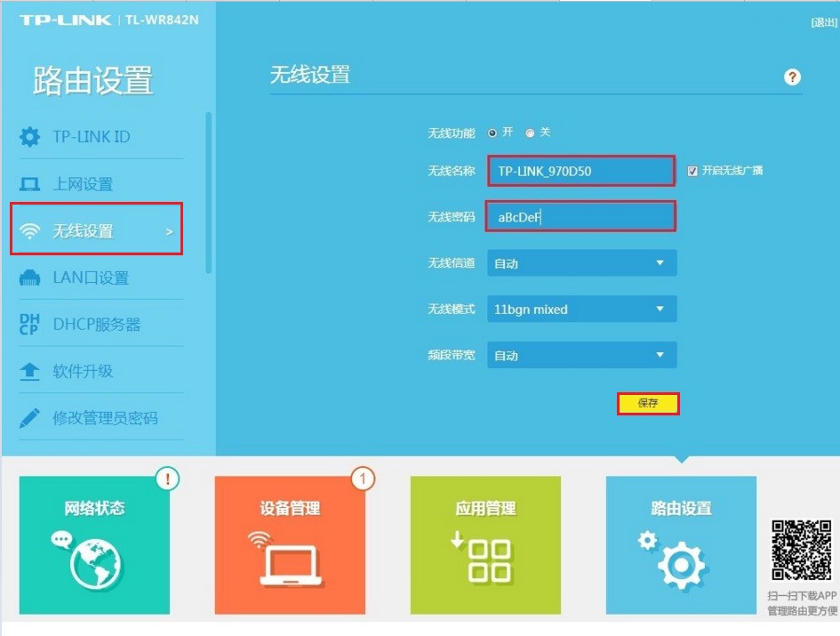This screenshot has width=840, height=636.
Task: Switch to the 路由设置 tab title
Action: [682, 508]
